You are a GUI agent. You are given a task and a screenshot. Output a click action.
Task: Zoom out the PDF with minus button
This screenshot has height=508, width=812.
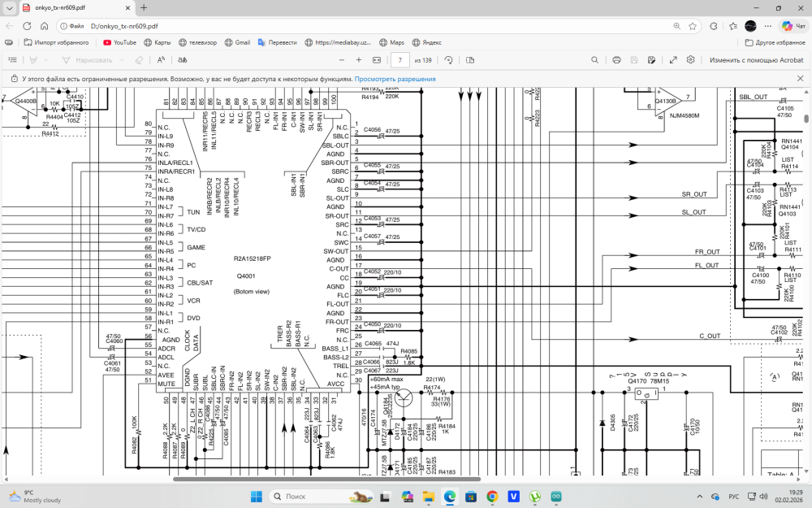pos(341,60)
